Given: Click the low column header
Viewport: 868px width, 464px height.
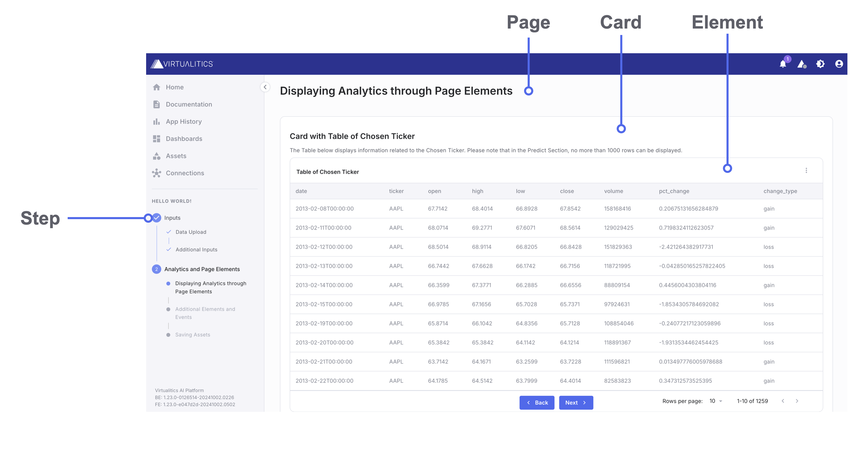Looking at the screenshot, I should (x=520, y=191).
